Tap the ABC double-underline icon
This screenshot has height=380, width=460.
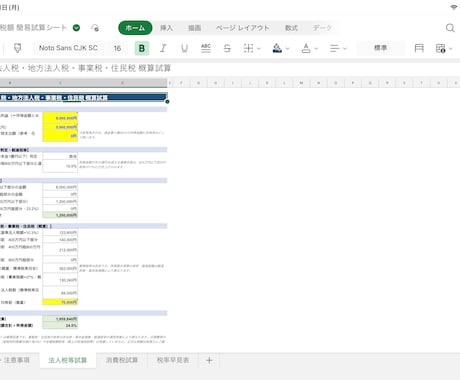coord(206,48)
